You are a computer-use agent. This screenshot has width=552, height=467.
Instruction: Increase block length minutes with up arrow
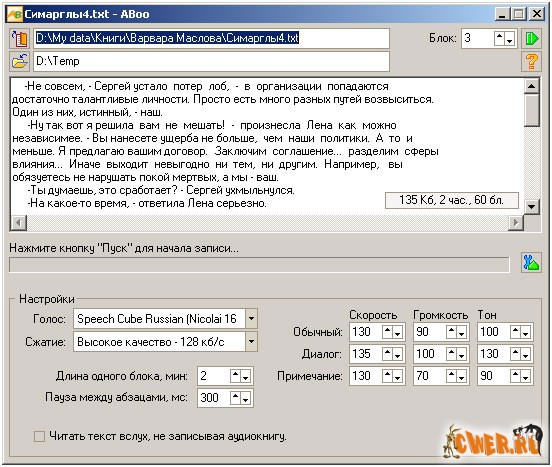(236, 376)
